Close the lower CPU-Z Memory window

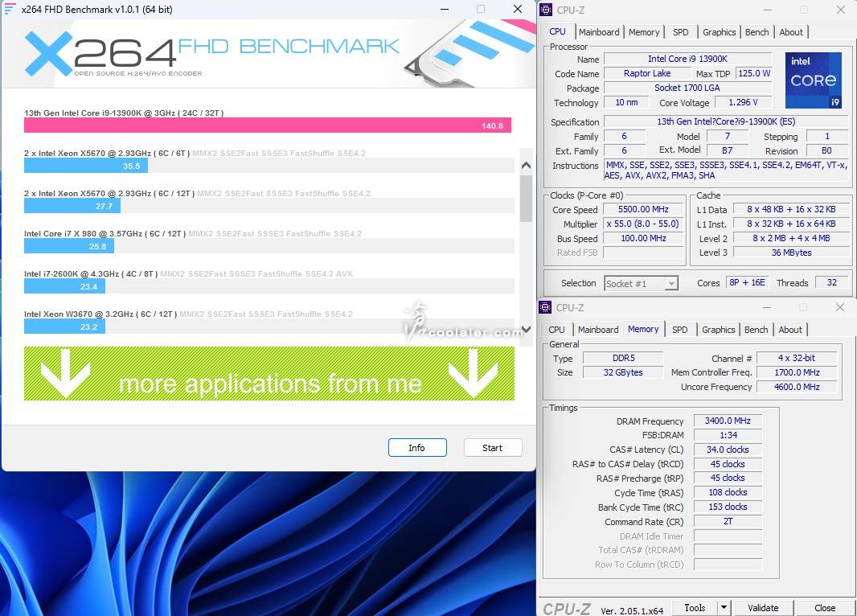[839, 307]
